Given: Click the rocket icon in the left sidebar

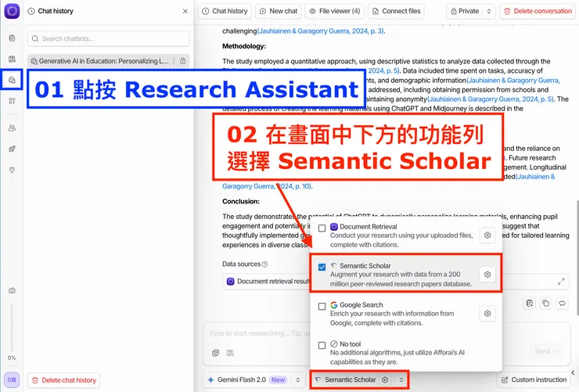Looking at the screenshot, I should click(x=13, y=149).
